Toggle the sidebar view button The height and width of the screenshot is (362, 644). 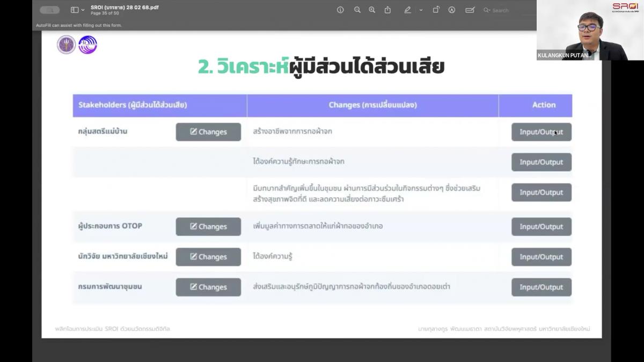(75, 10)
